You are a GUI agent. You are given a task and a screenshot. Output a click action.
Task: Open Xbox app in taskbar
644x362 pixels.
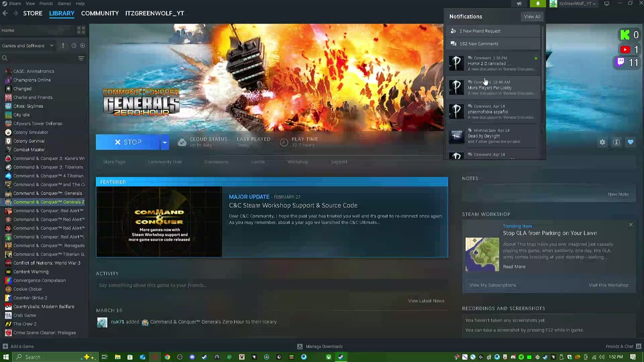328,357
